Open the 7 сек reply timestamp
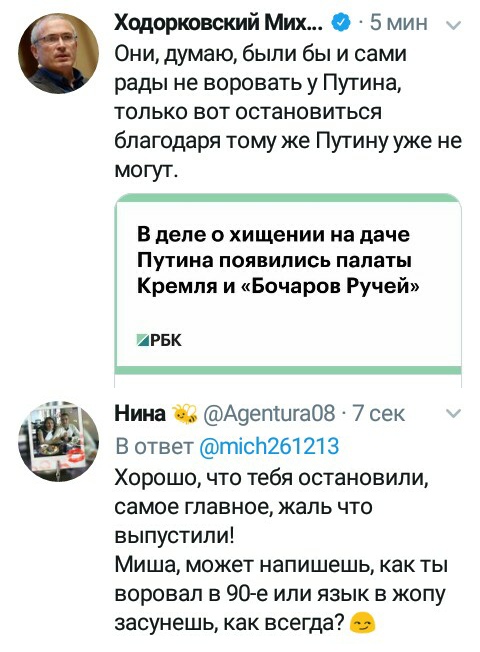 coord(378,413)
